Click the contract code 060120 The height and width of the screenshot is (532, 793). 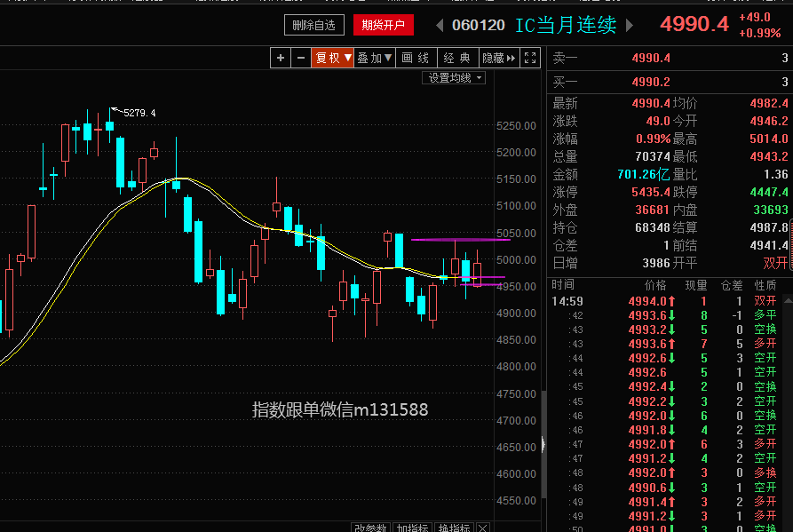479,25
